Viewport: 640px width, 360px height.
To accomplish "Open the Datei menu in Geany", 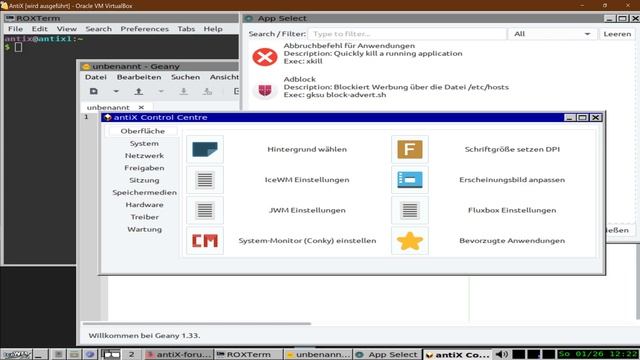I will [x=96, y=77].
